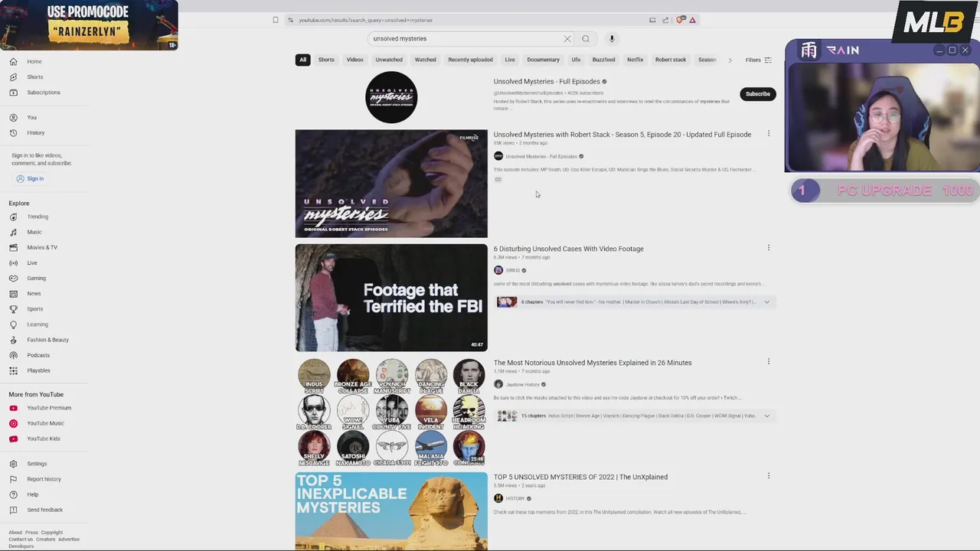The height and width of the screenshot is (551, 980).
Task: Select the Watched filter chip
Action: click(426, 60)
